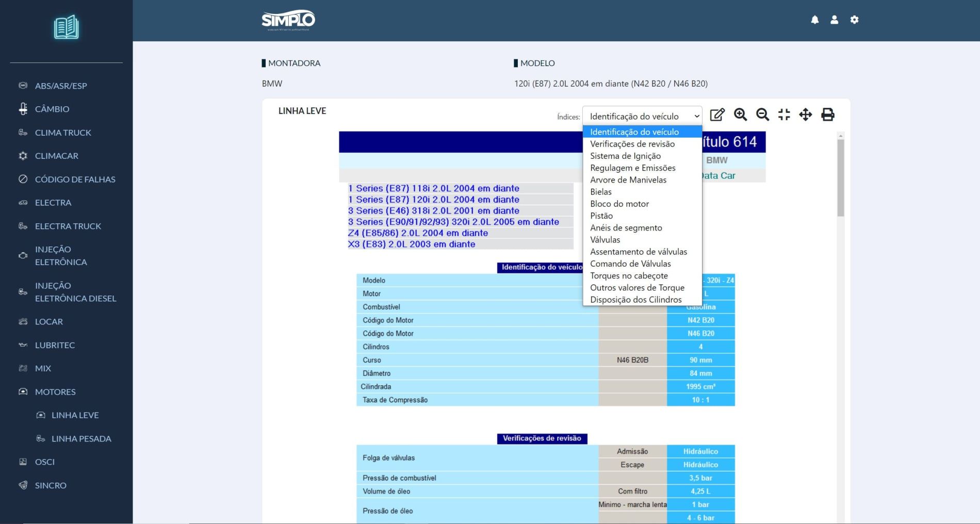Go to Código de Falhas menu
980x524 pixels.
75,179
